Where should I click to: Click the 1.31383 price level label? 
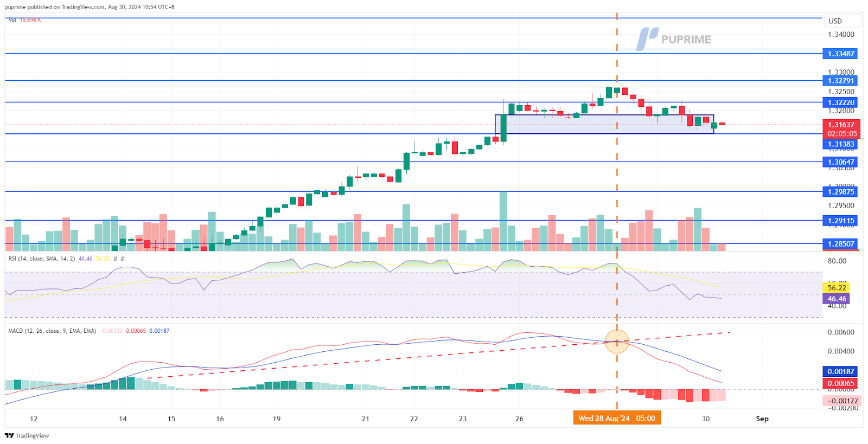coord(840,144)
